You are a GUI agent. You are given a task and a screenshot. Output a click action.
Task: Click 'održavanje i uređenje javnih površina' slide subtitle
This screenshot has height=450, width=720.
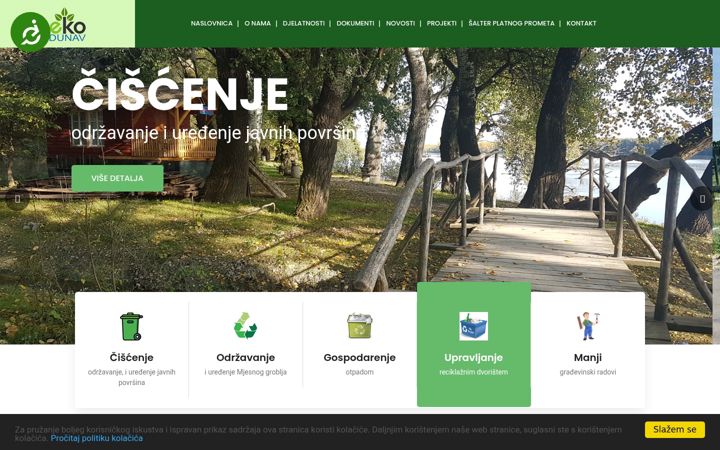click(x=214, y=133)
